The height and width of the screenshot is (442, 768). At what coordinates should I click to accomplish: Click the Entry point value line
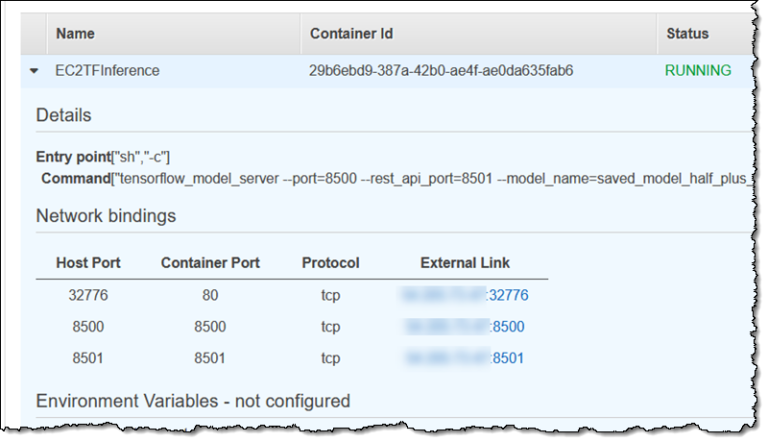[103, 157]
